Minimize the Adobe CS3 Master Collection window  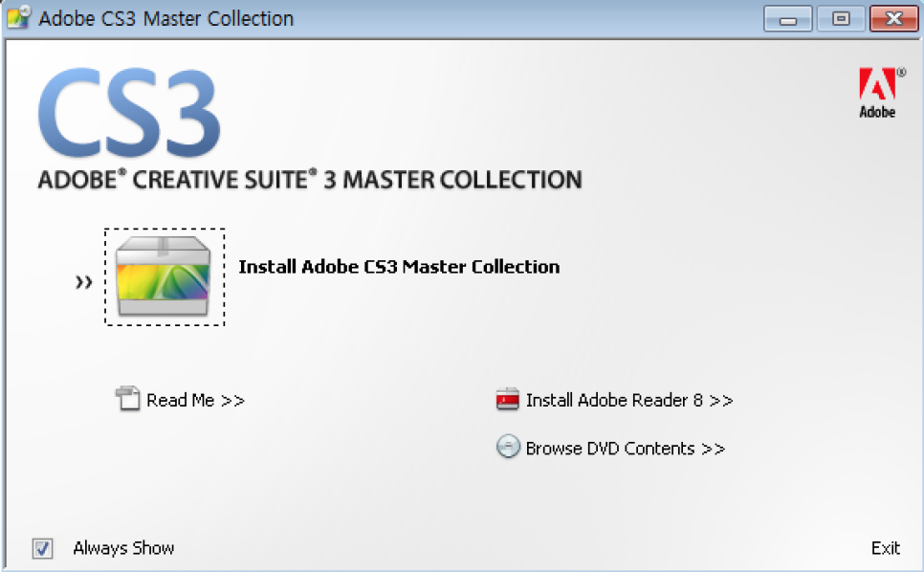pos(788,19)
